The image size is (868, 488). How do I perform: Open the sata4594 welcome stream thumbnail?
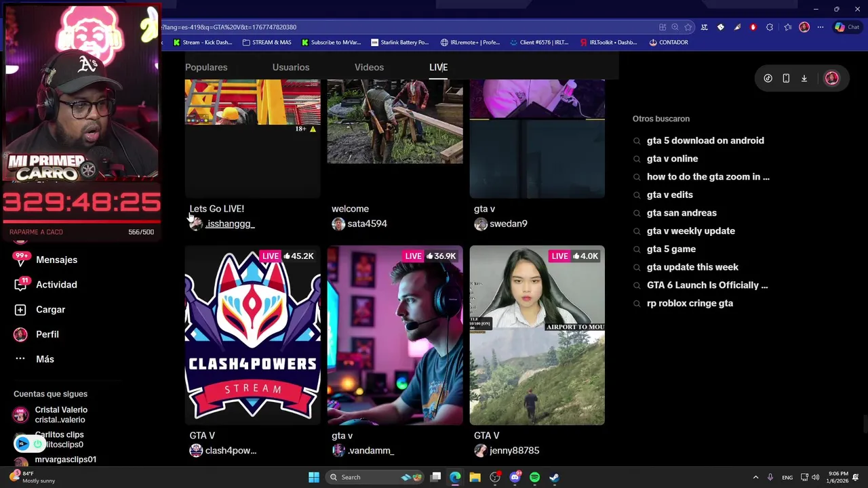[x=395, y=138]
